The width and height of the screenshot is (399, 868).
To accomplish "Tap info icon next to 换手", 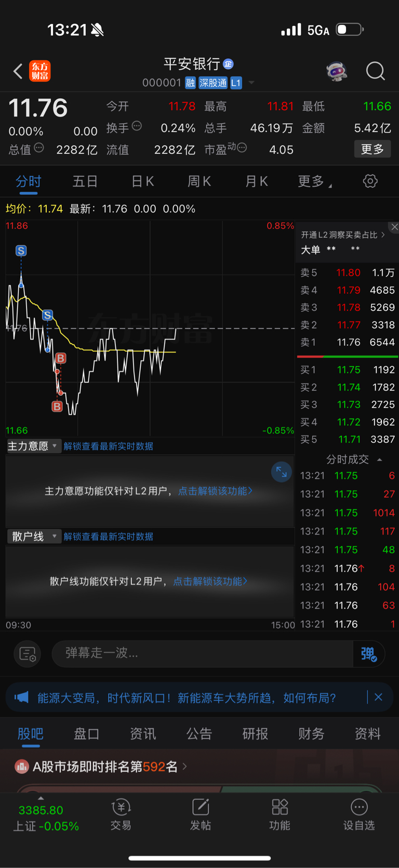I will 137,126.
